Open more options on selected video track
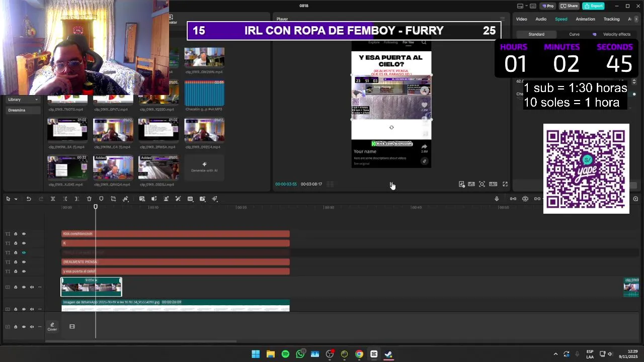The image size is (644, 362). [x=40, y=287]
